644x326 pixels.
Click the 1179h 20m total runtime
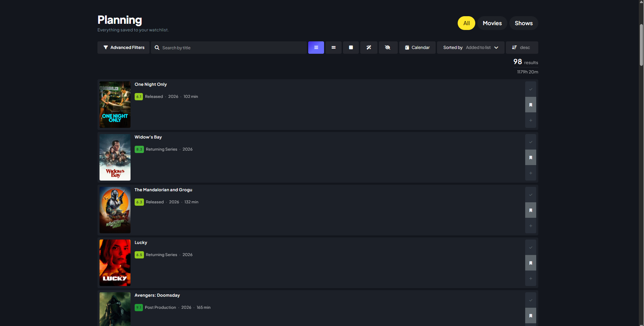(x=528, y=72)
